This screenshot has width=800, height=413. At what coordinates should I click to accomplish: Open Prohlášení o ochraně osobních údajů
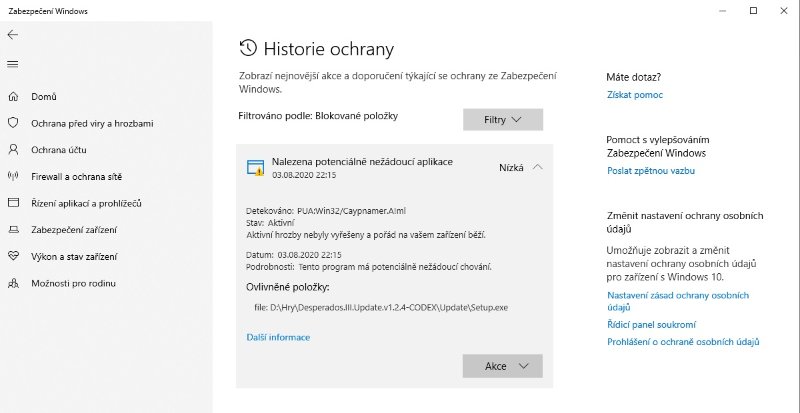coord(683,342)
